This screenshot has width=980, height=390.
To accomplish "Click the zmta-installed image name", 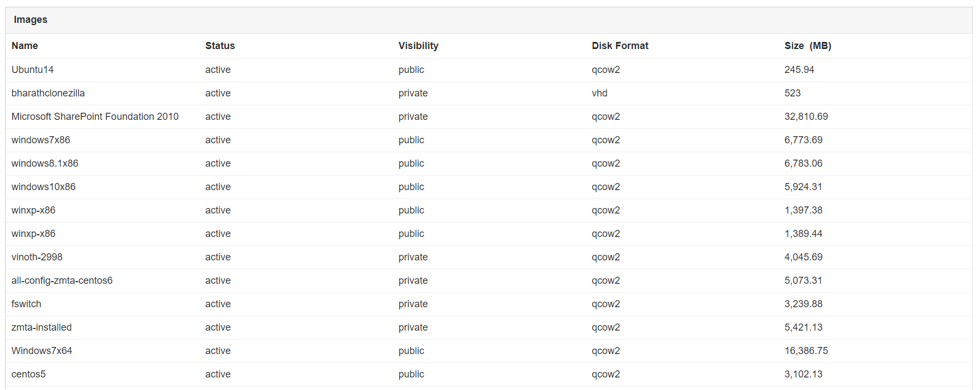I will [x=41, y=327].
